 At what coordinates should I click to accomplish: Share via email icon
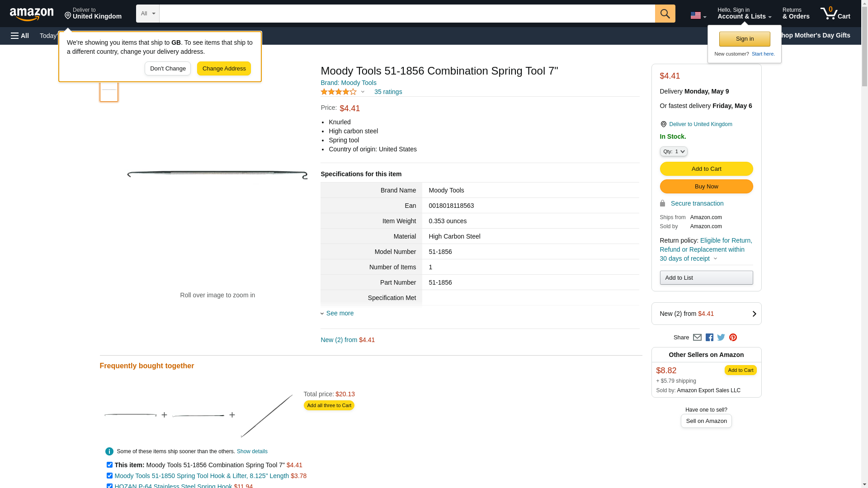point(697,338)
